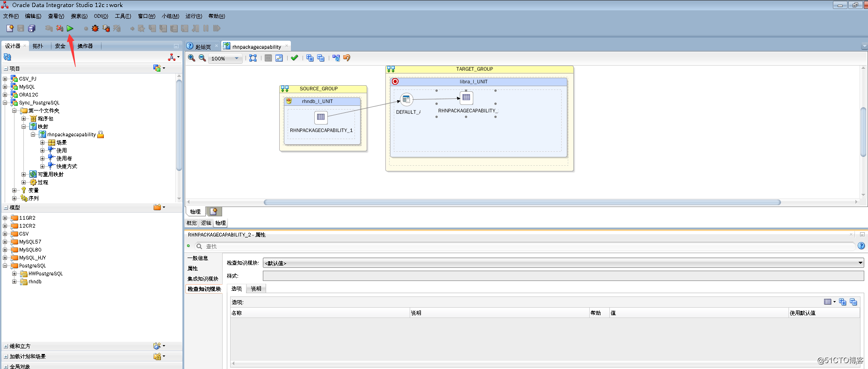Viewport: 868px width, 369px height.
Task: Expand all diagram nodes icon
Action: point(310,58)
